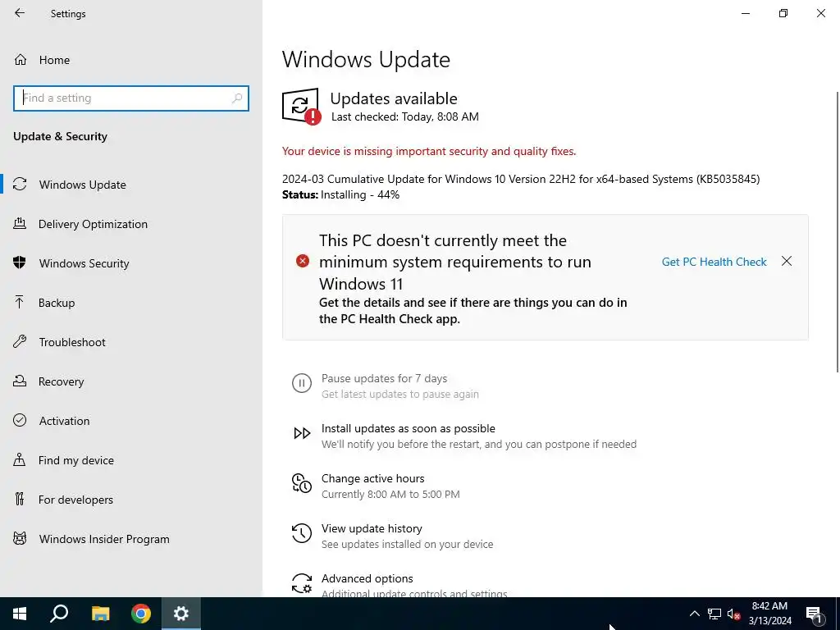The width and height of the screenshot is (840, 630).
Task: Click the Get PC Health Check link
Action: [714, 262]
